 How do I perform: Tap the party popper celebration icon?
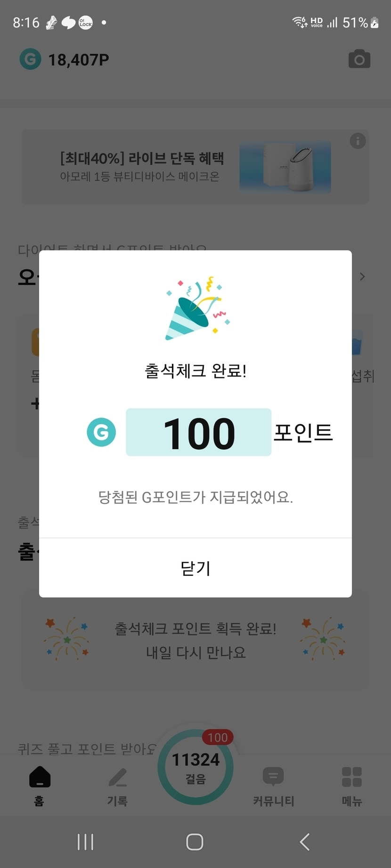click(x=197, y=308)
